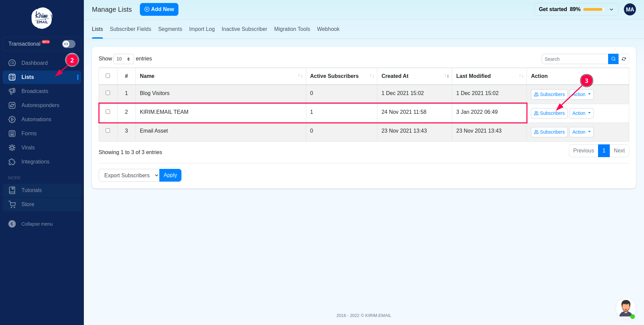Image resolution: width=644 pixels, height=325 pixels.
Task: View Subscribers of the Email Asset list
Action: [x=549, y=132]
